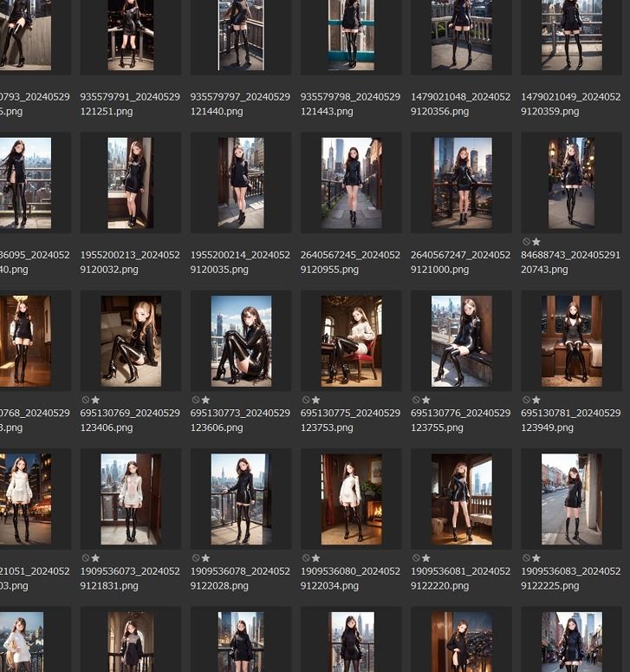
Task: Select the 2640567247 image thumbnail
Action: (461, 182)
